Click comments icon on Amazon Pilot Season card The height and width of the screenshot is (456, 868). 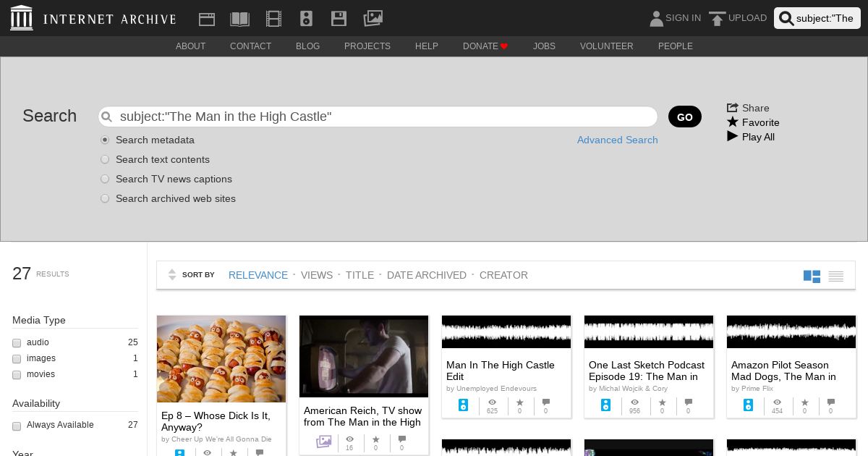(x=831, y=402)
